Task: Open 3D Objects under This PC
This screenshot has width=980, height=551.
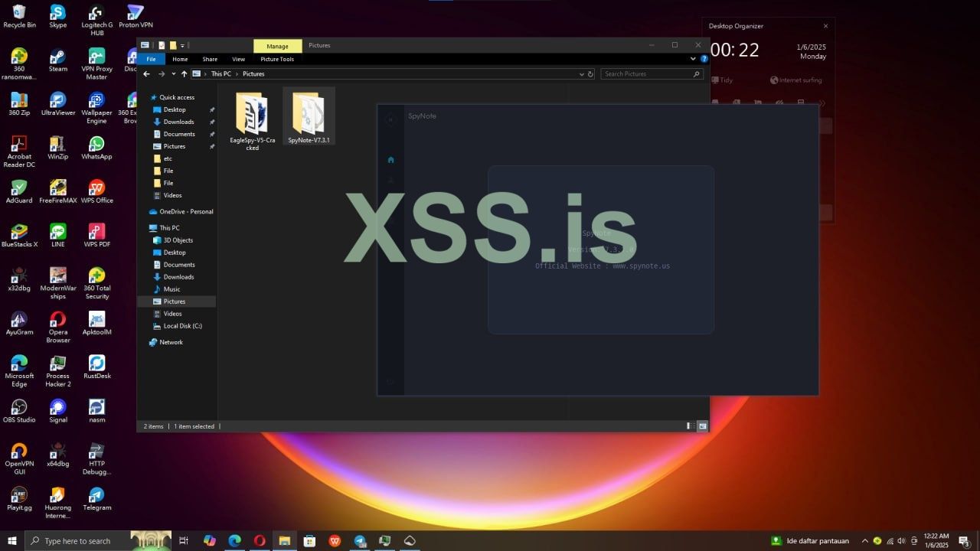Action: click(173, 240)
